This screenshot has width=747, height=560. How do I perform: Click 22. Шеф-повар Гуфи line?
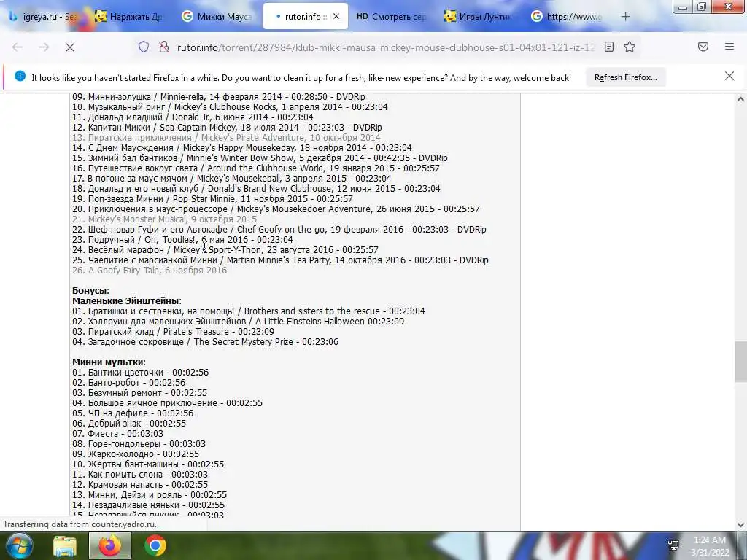[279, 230]
